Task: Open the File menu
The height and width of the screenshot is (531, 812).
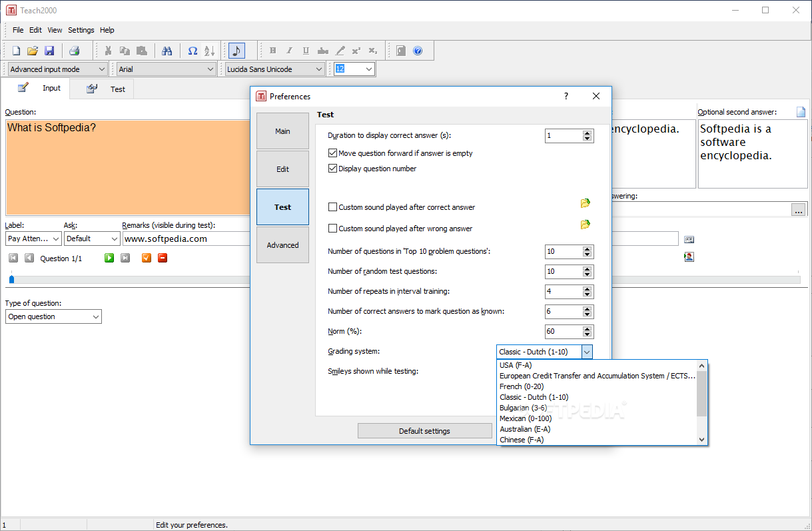Action: click(18, 30)
